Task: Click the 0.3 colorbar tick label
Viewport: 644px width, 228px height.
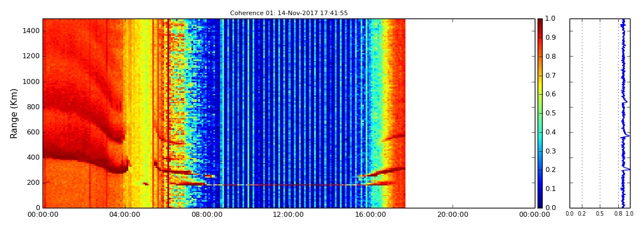Action: [x=549, y=151]
